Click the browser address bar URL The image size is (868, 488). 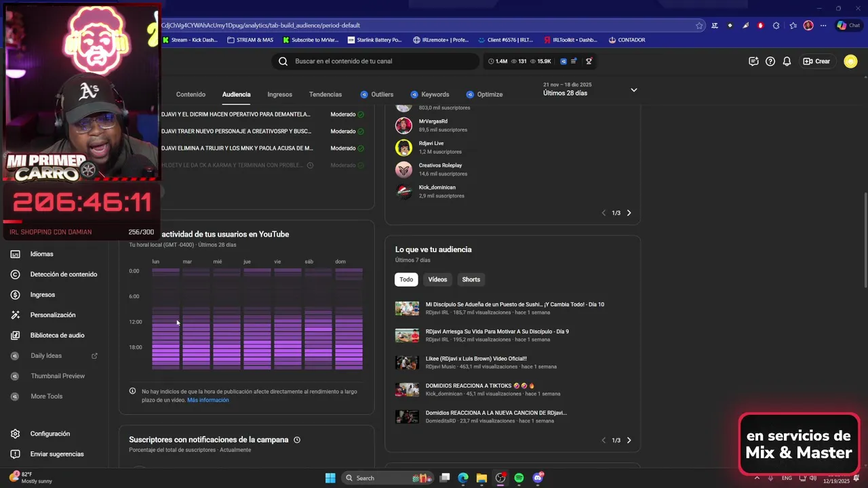click(260, 26)
